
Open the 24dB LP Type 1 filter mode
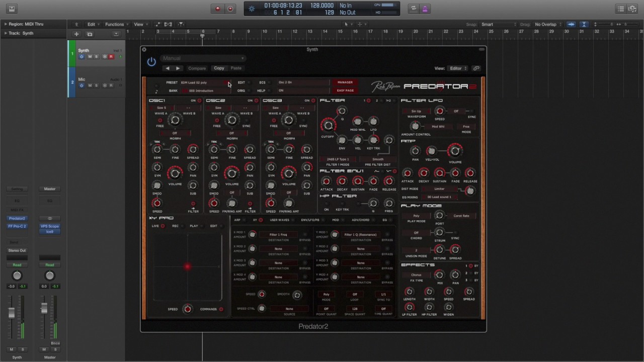(x=338, y=159)
